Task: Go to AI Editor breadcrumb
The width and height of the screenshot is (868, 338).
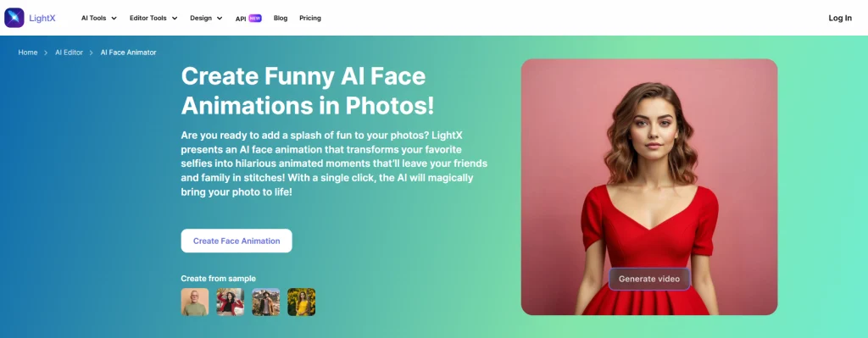Action: pos(70,53)
